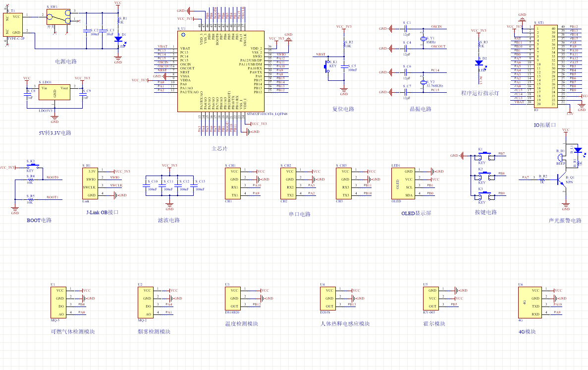Viewport: 588px width, 370px height.
Task: Select the K3 KEY switch on PB9
Action: [484, 196]
